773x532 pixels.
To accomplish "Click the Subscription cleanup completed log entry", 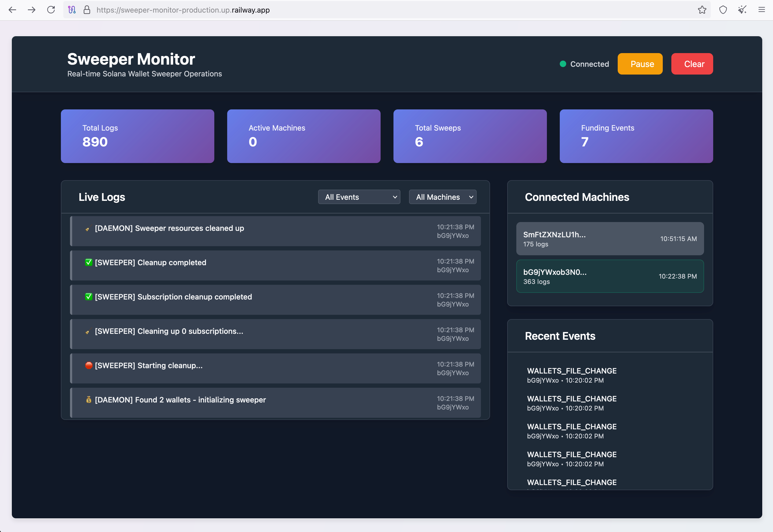I will pyautogui.click(x=275, y=300).
